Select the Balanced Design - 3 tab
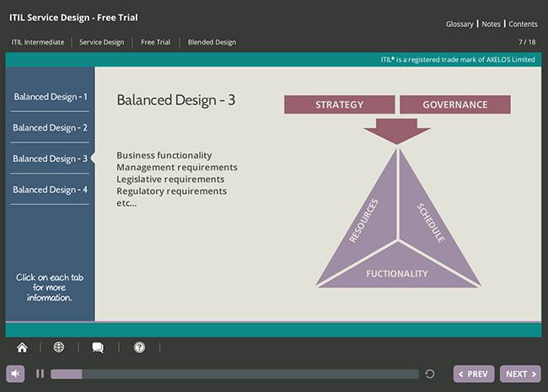Screen dimensions: 548x392 click(x=50, y=158)
